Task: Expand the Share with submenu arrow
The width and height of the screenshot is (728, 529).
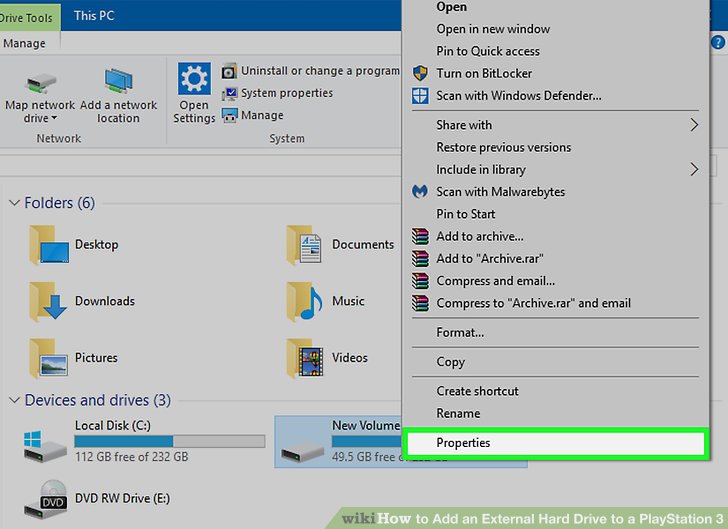Action: (x=694, y=125)
